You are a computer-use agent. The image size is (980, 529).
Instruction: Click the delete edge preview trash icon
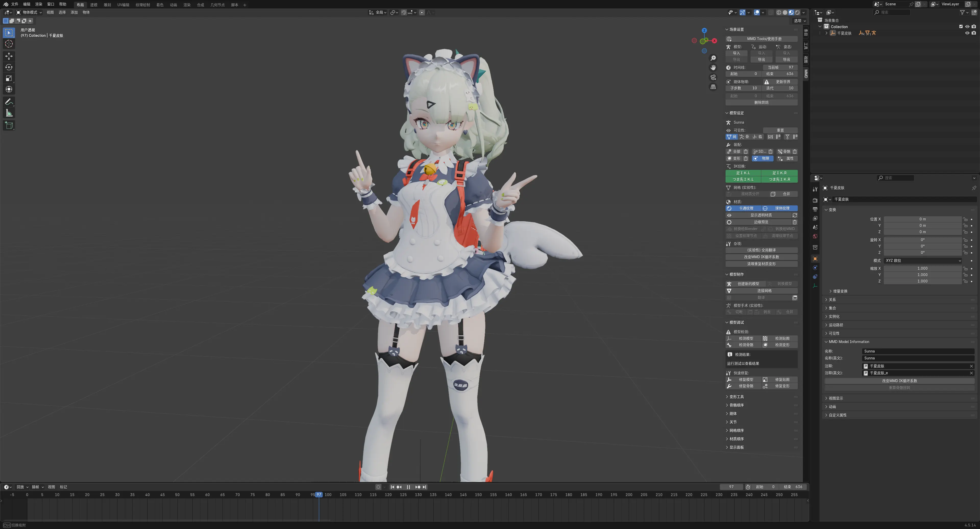coord(795,222)
